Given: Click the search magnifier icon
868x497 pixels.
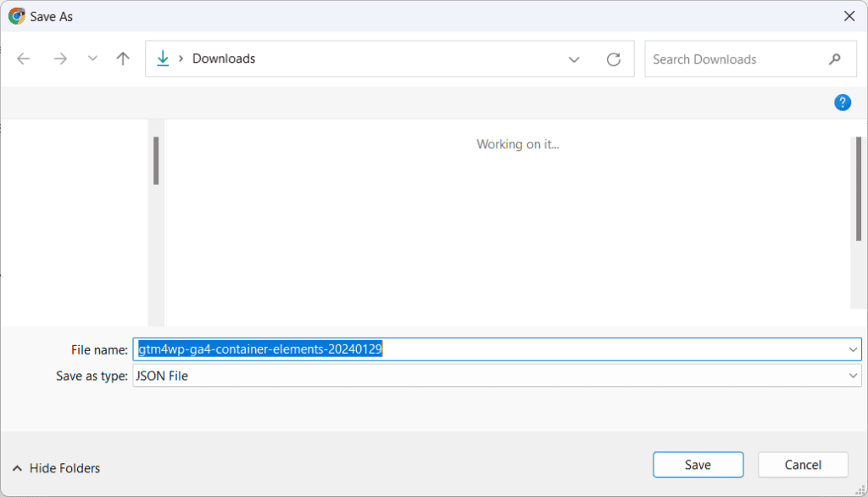Looking at the screenshot, I should click(835, 59).
